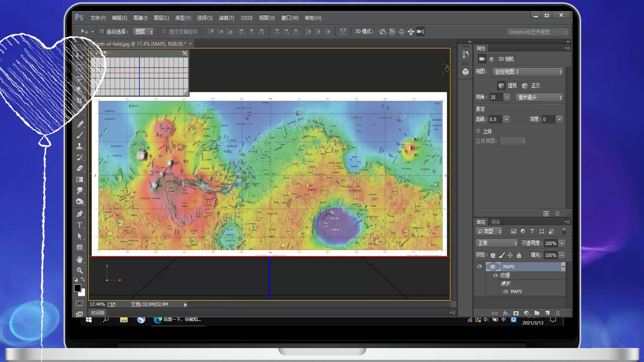Click the 3D camera zoom mode icon
The image size is (644, 362).
point(420,32)
